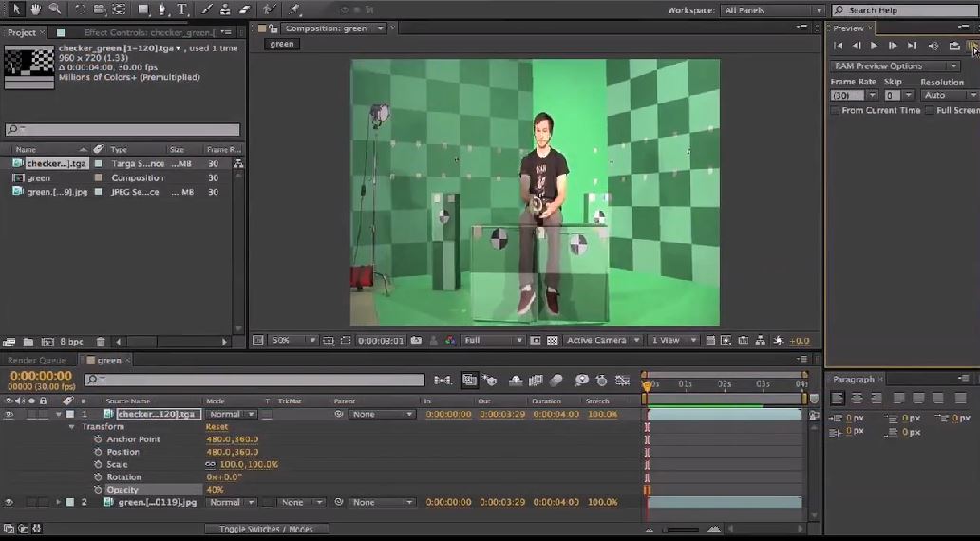Jump to first frame in Preview
980x541 pixels.
tap(839, 46)
